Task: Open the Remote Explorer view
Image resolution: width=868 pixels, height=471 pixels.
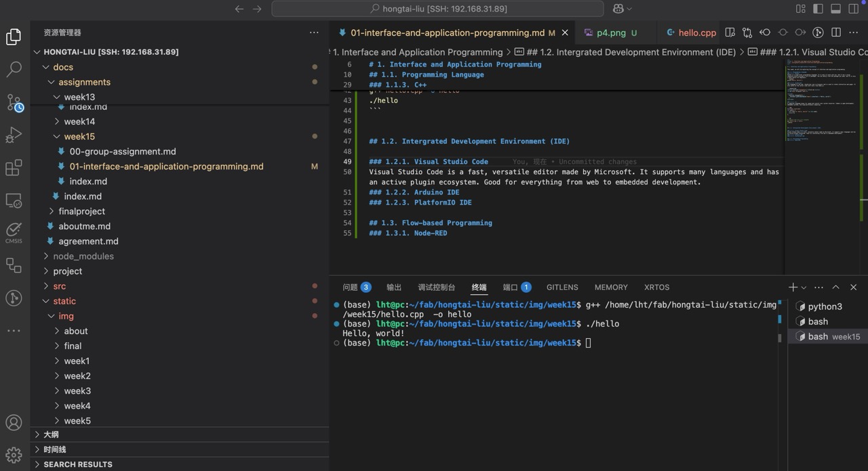Action: click(x=14, y=201)
